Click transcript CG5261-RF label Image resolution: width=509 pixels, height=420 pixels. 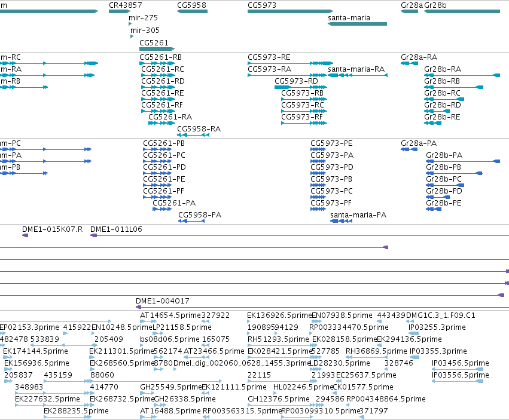coord(162,105)
